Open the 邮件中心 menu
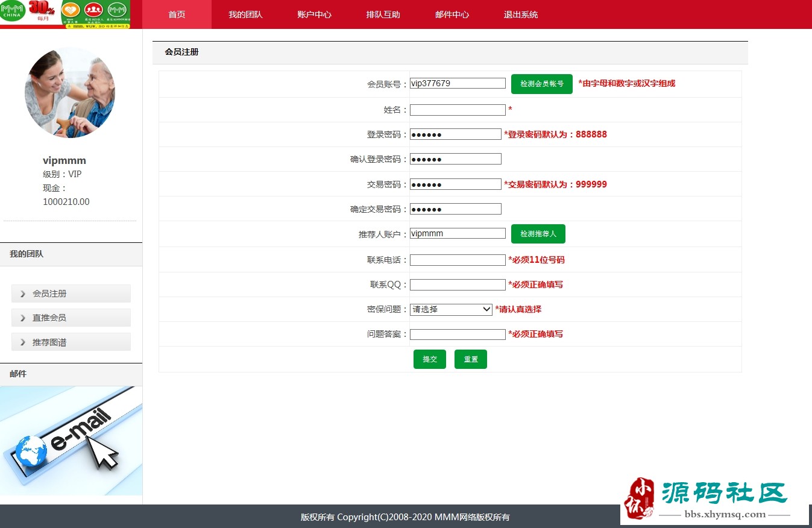Image resolution: width=812 pixels, height=528 pixels. pos(452,14)
